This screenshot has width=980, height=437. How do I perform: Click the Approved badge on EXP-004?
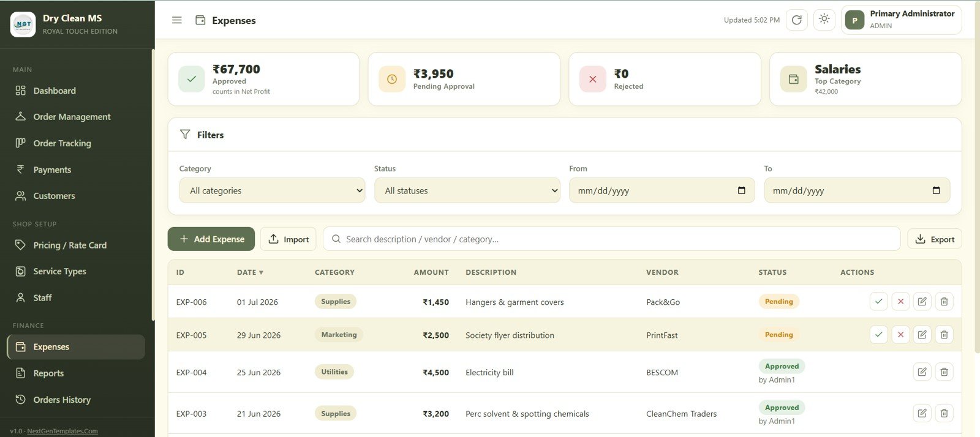(x=782, y=367)
